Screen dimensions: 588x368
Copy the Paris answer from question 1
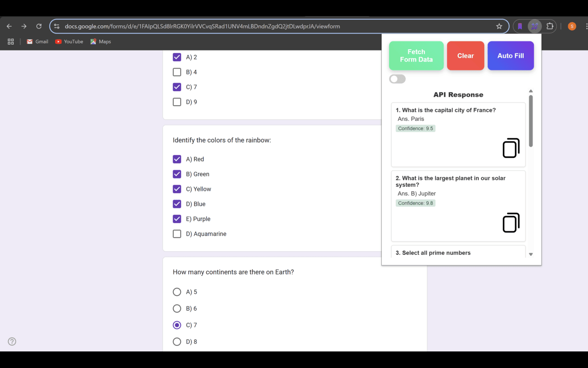click(x=511, y=148)
